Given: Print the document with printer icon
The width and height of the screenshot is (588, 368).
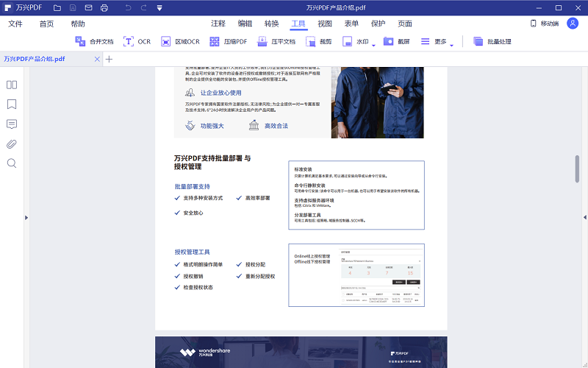Looking at the screenshot, I should click(x=104, y=7).
